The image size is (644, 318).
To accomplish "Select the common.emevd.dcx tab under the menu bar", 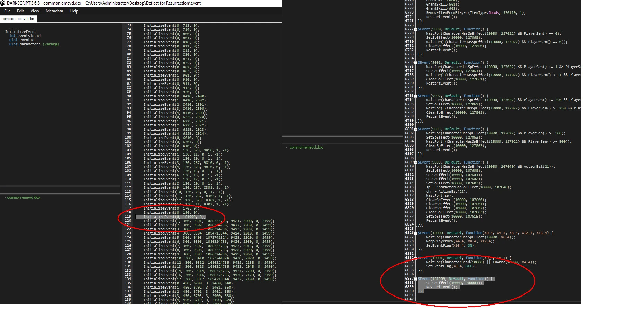I will [x=18, y=19].
